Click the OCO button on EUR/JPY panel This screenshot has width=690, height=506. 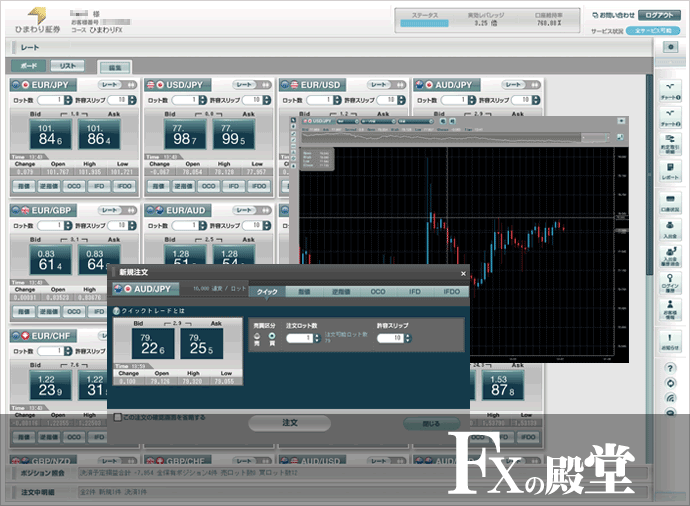pos(74,187)
